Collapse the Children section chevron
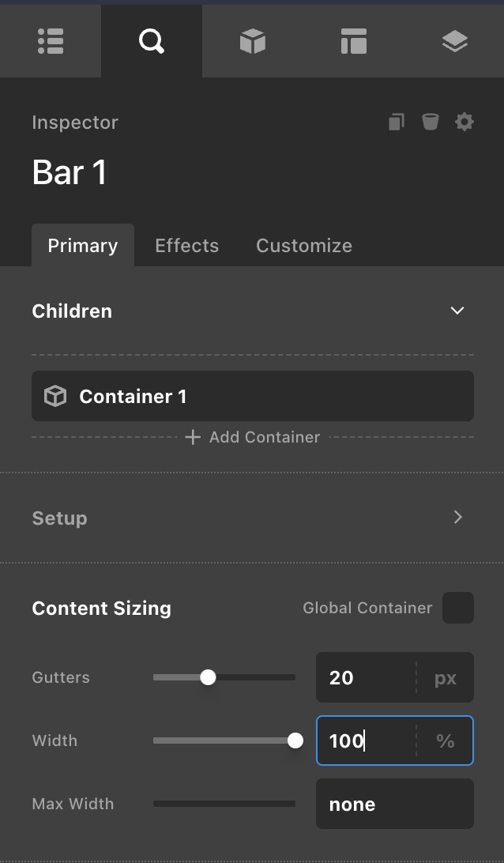504x863 pixels. click(457, 311)
